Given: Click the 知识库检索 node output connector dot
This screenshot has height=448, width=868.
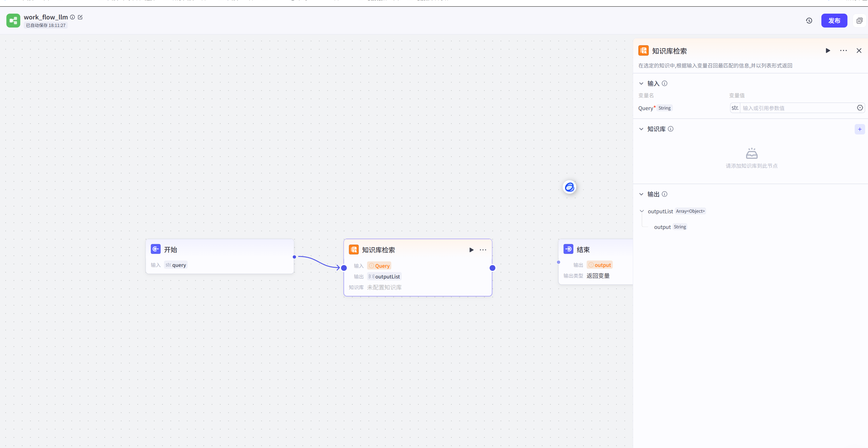Looking at the screenshot, I should click(492, 268).
